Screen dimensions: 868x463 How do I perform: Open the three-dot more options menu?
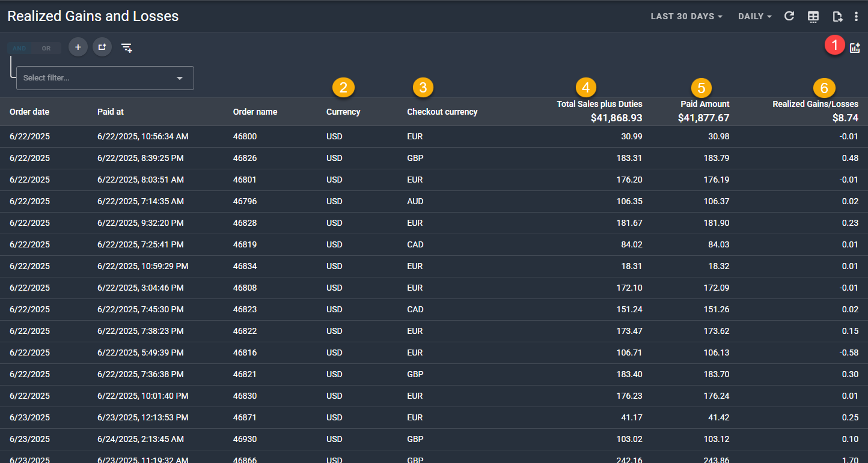(x=857, y=16)
